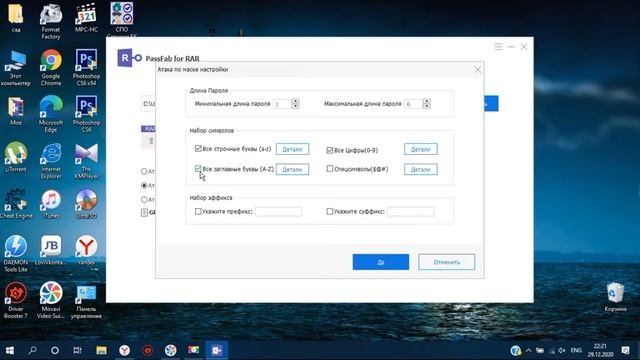Open Driver Booster 7 icon

(x=16, y=300)
